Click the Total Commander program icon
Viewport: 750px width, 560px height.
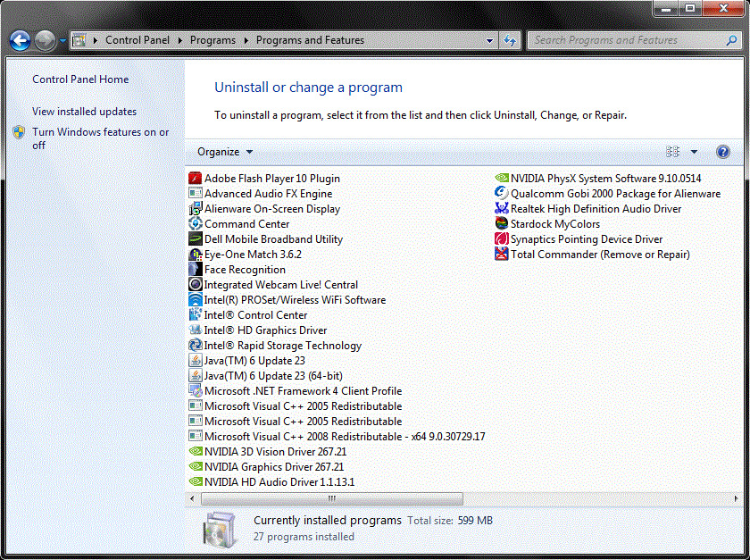coord(501,255)
